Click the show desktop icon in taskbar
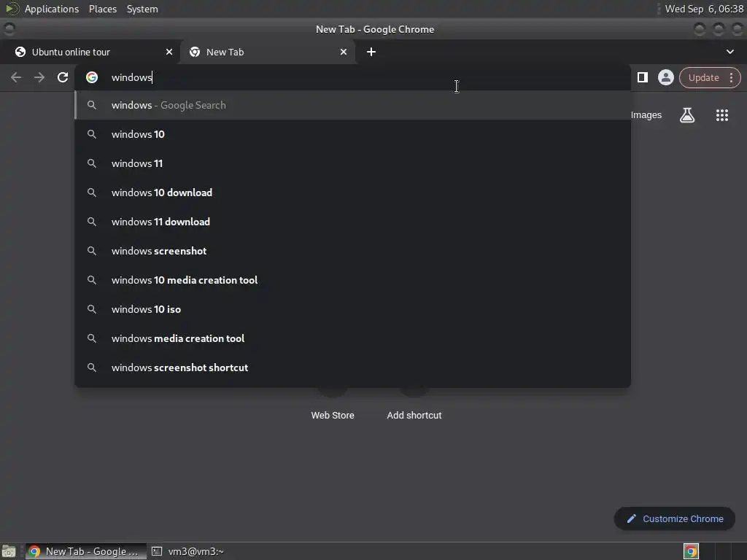 coord(9,551)
